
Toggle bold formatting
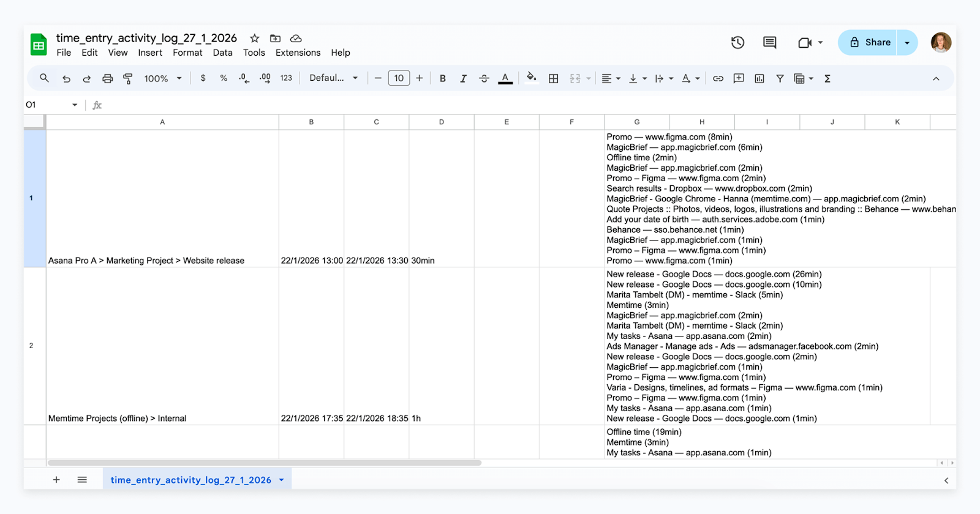click(x=442, y=78)
